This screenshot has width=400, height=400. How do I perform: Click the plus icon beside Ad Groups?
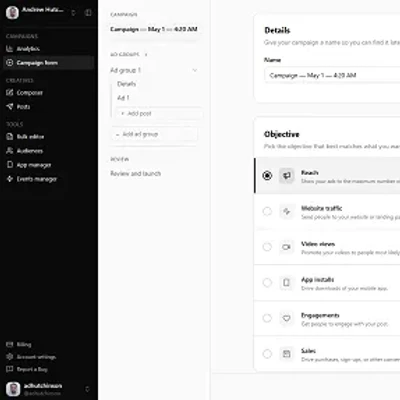click(146, 54)
